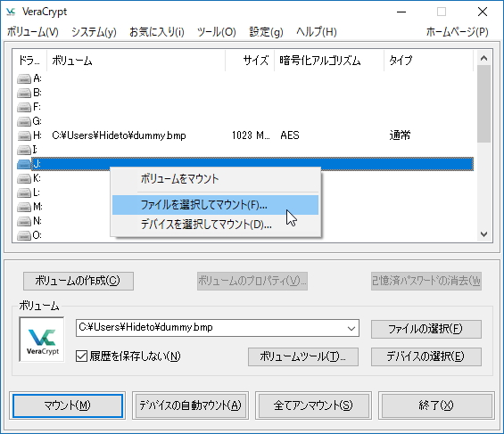
Task: Click the scrollbar up arrow in drive list
Action: pos(483,58)
